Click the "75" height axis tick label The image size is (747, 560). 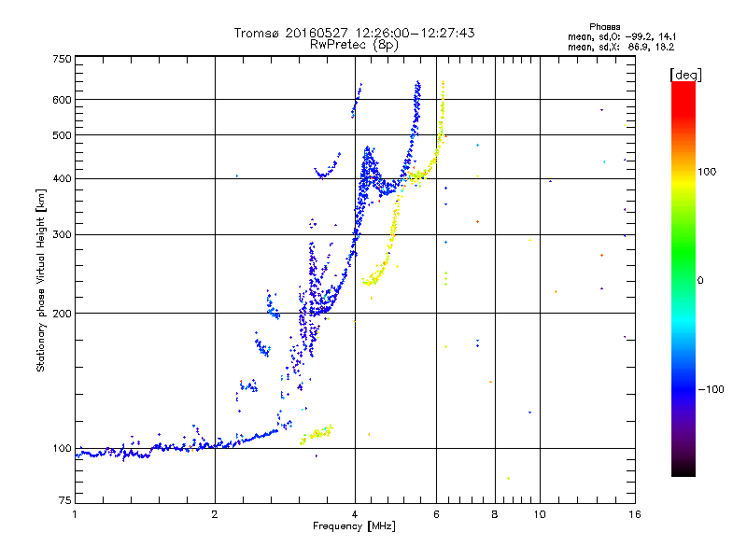point(65,500)
